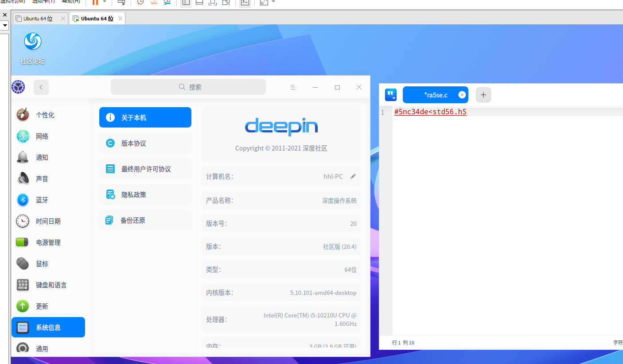Send Ctrl+Alt+Del to the guest system
The image size is (623, 364).
tap(121, 3)
